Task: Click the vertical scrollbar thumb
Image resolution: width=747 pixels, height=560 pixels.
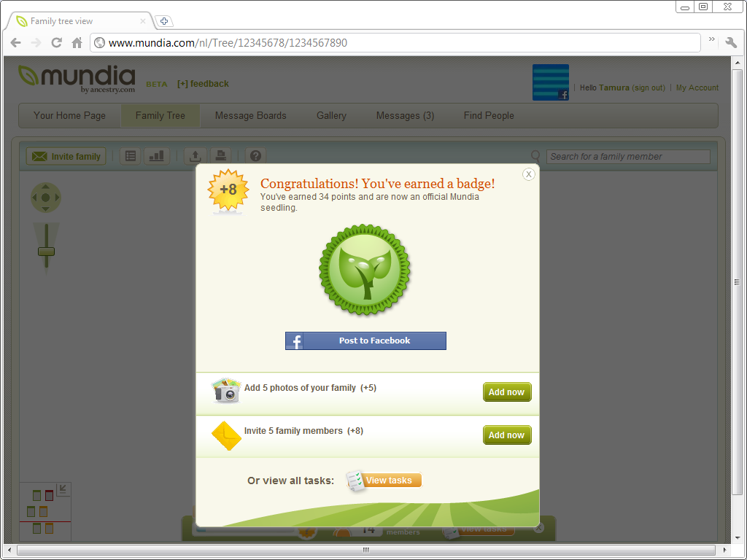Action: coord(738,282)
